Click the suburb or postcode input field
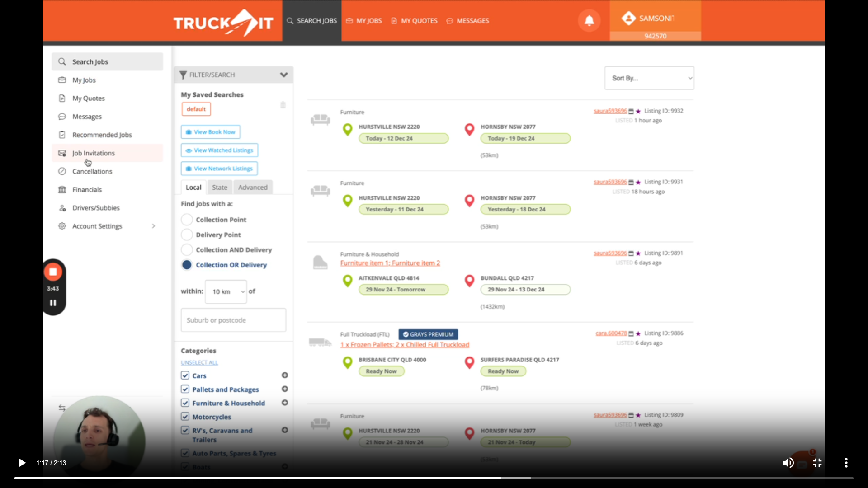This screenshot has width=868, height=488. pyautogui.click(x=233, y=320)
